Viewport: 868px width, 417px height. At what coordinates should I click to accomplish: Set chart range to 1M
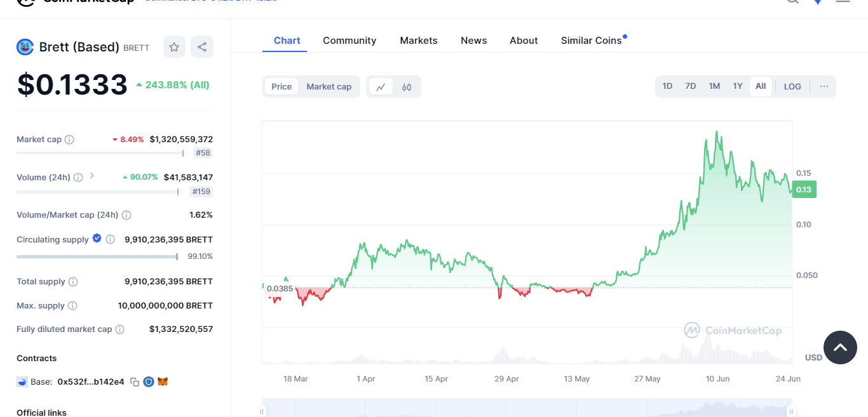point(714,86)
